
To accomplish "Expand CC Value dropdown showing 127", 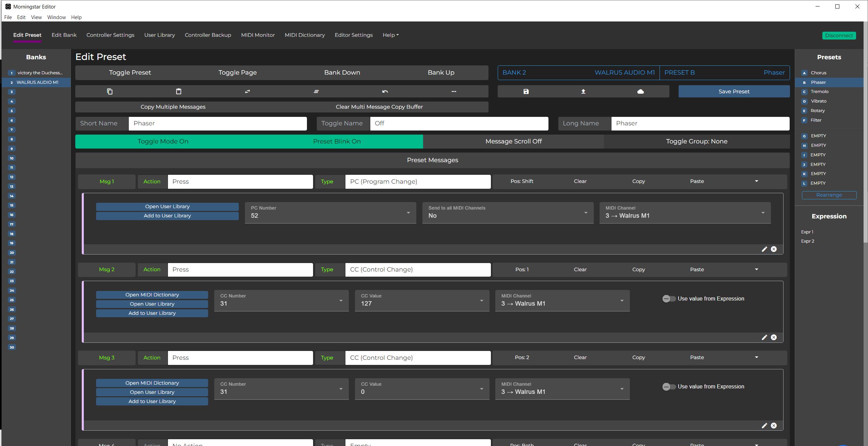I will click(422, 301).
